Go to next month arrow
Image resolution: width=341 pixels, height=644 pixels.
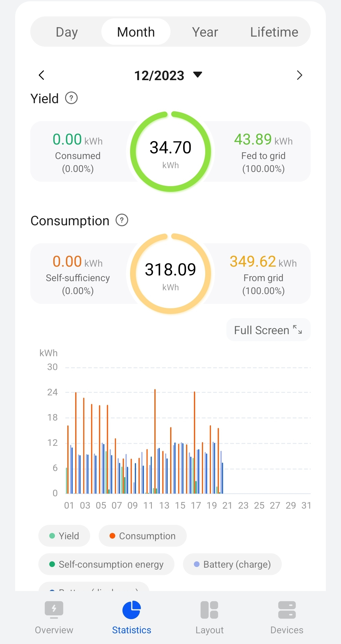[299, 75]
